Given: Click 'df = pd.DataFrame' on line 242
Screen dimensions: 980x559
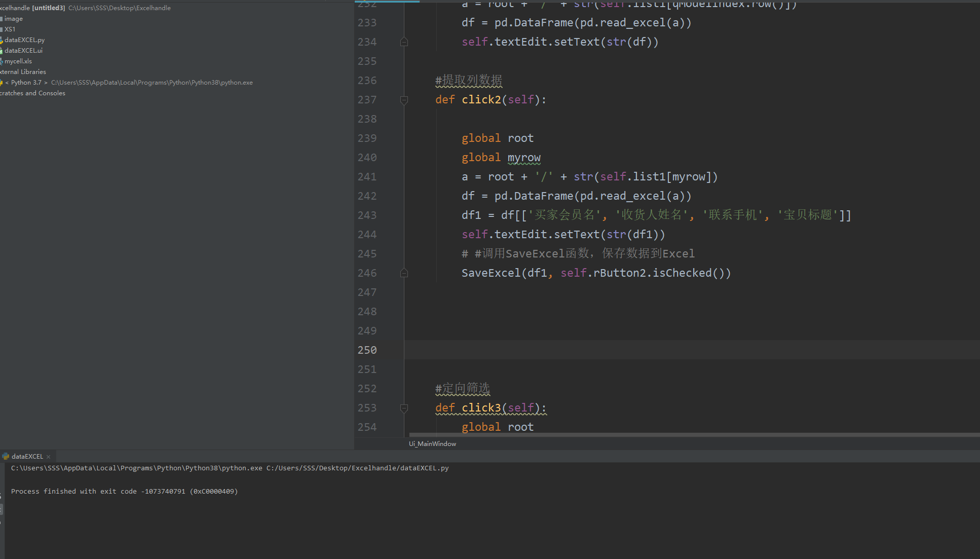Looking at the screenshot, I should click(x=576, y=196).
